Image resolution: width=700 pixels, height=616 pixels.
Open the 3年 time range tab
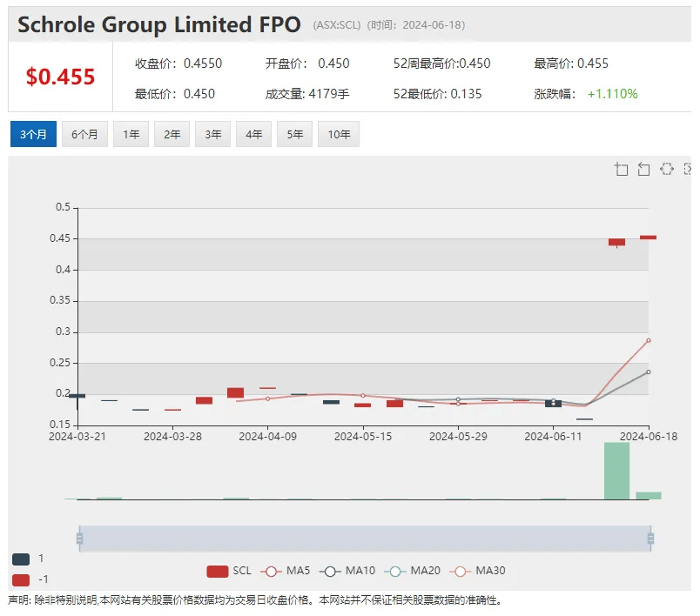[x=213, y=134]
